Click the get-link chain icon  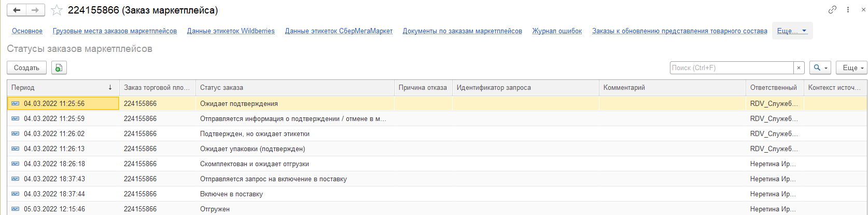[832, 9]
